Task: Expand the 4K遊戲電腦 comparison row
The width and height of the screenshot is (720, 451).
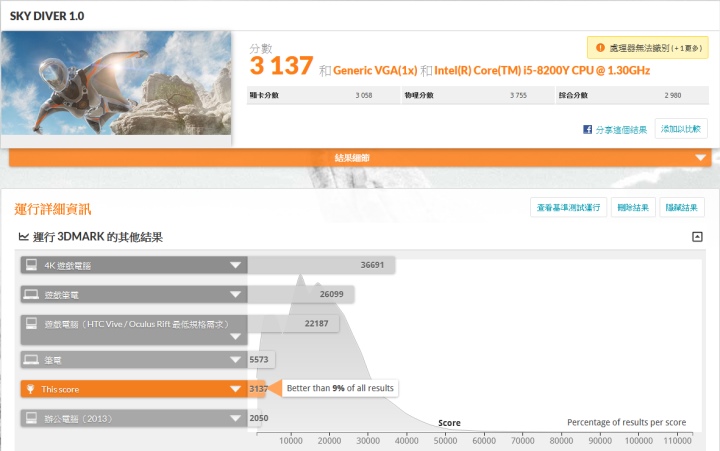Action: click(236, 265)
